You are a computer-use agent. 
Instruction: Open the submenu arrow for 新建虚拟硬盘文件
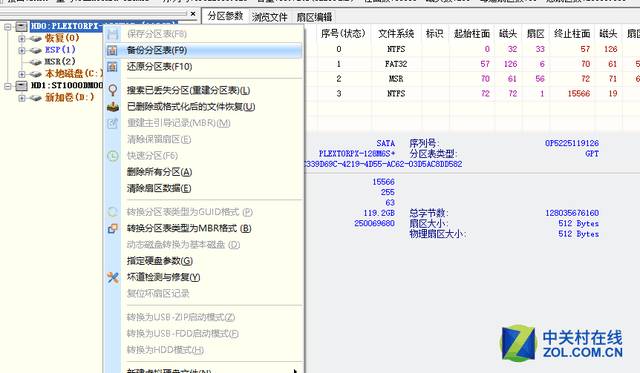coord(295,371)
